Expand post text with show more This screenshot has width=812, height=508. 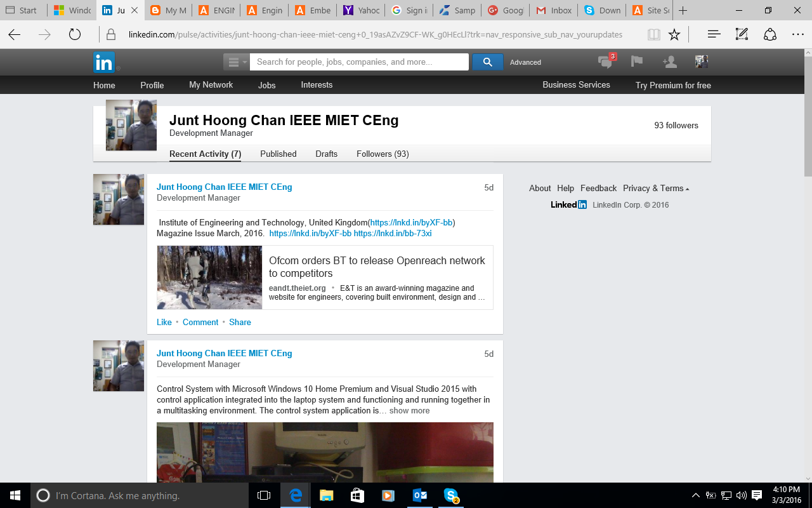coord(409,411)
